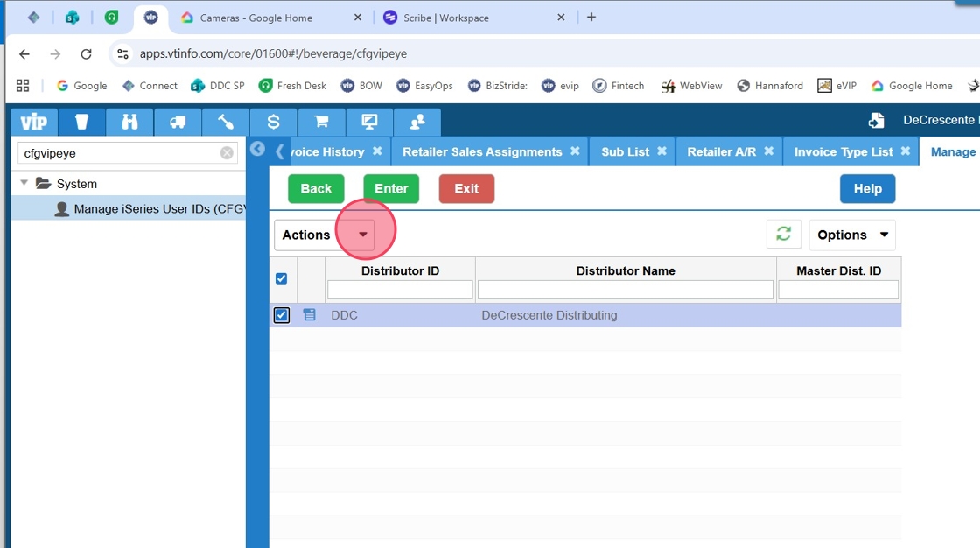980x548 pixels.
Task: Click the Distributor ID filter field
Action: 400,289
